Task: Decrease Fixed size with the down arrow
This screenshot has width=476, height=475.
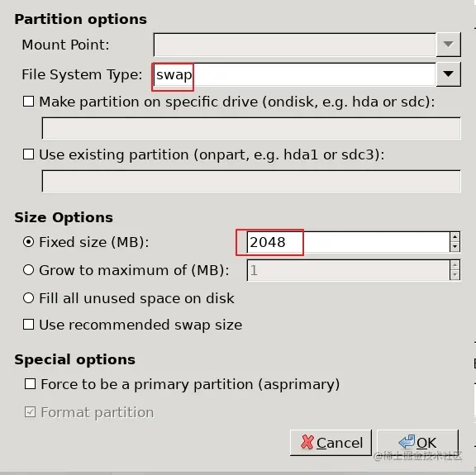Action: point(455,247)
